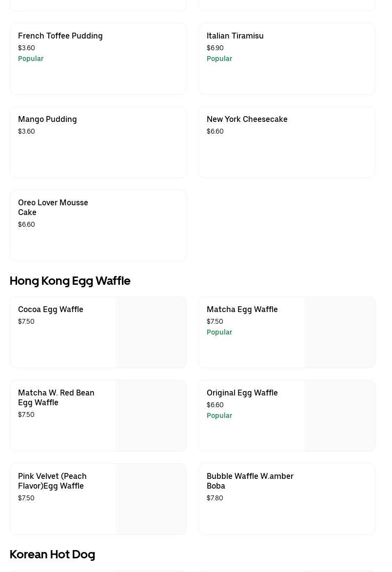Open the Pink Velvet (Peach Flavor) Egg Waffle title
The image size is (392, 572).
(x=52, y=481)
